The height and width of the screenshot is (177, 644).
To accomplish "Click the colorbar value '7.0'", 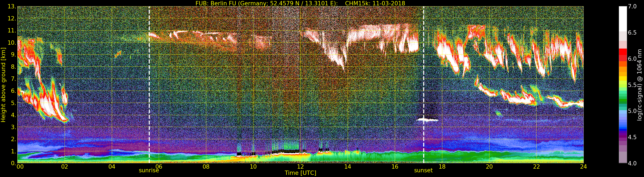I will coord(632,6).
